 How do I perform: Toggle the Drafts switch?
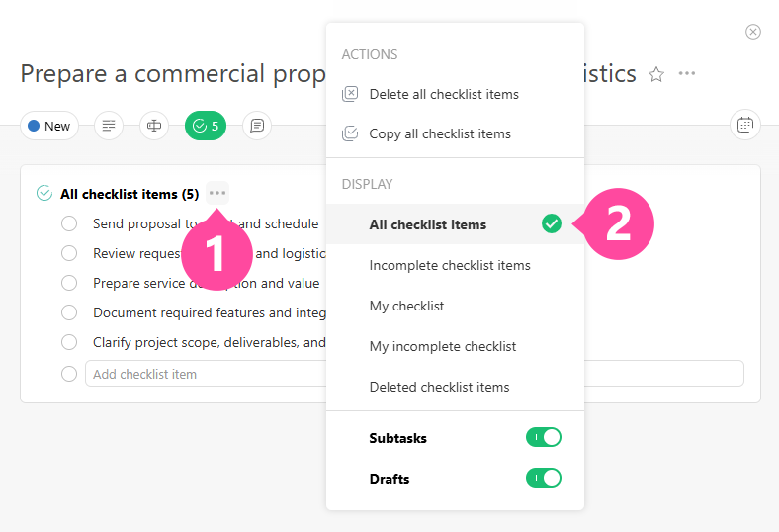[x=544, y=478]
